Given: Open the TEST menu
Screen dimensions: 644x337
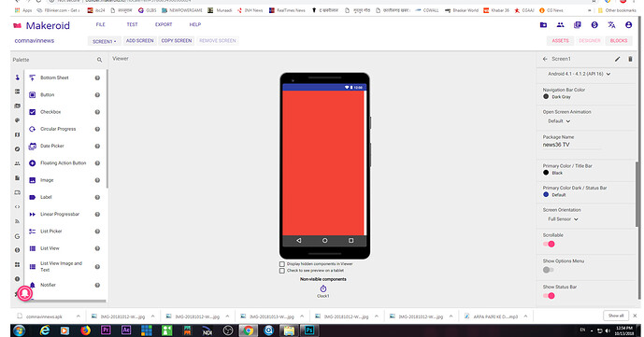Looking at the screenshot, I should click(x=132, y=24).
